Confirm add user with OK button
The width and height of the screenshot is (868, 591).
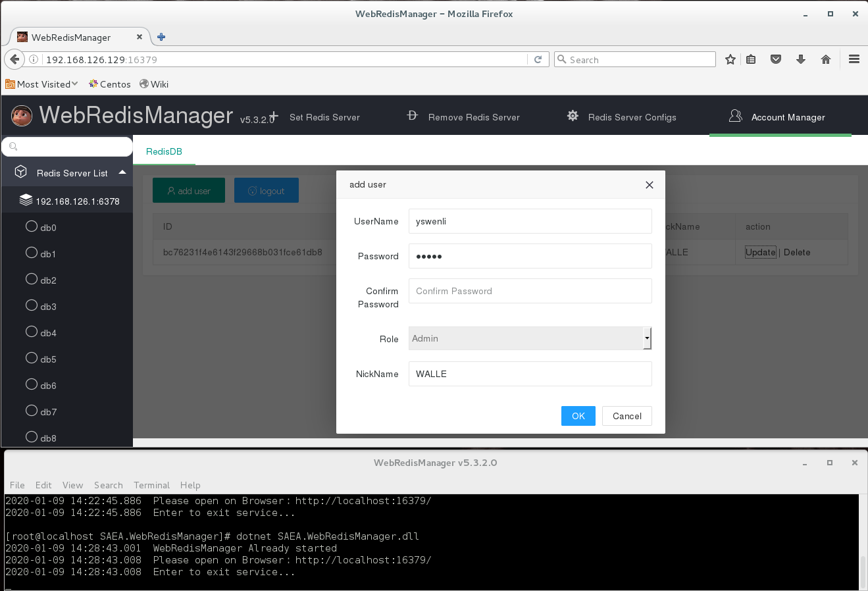point(578,416)
